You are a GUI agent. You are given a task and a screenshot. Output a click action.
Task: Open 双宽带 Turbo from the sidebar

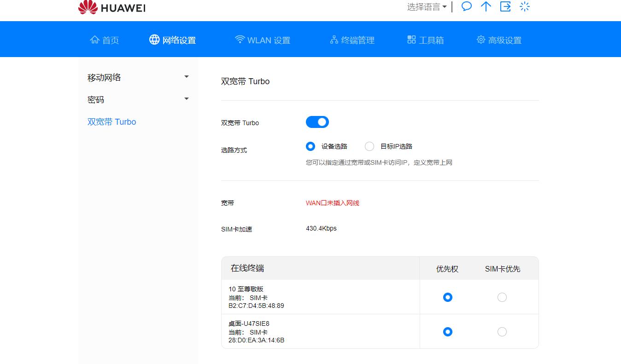[x=111, y=121]
